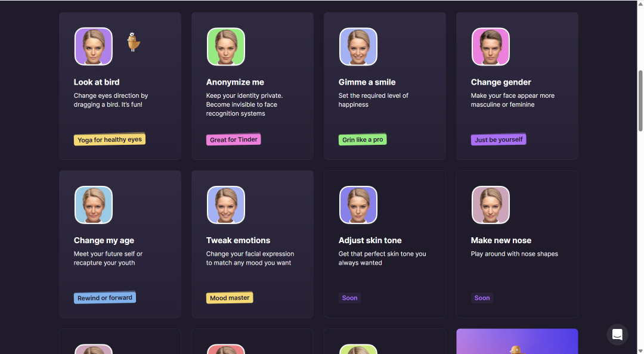Click text 'Change your facial expression' description
Image resolution: width=644 pixels, height=354 pixels.
(250, 258)
